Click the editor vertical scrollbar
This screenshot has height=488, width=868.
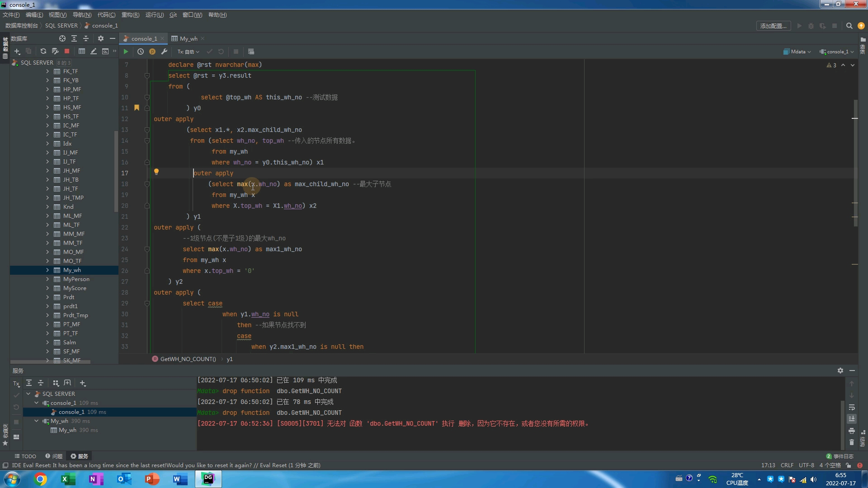(855, 163)
